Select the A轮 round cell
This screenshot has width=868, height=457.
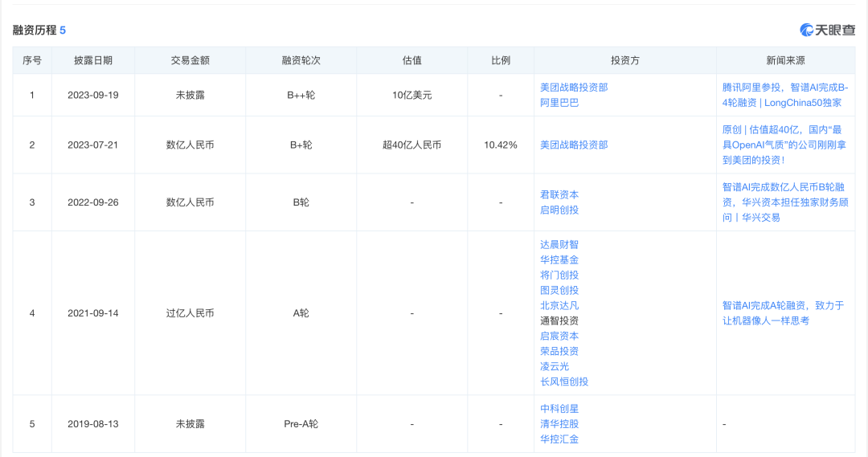[301, 313]
